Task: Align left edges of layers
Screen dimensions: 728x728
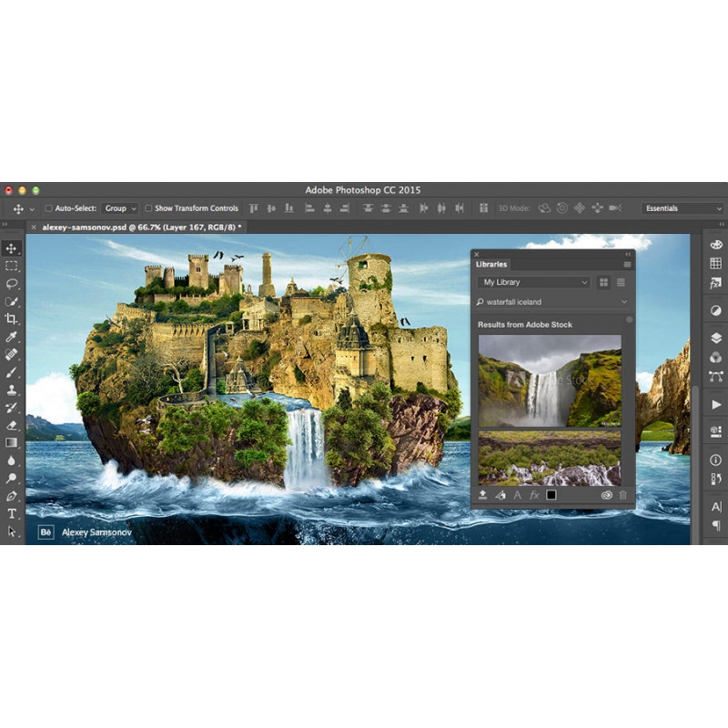Action: click(309, 208)
